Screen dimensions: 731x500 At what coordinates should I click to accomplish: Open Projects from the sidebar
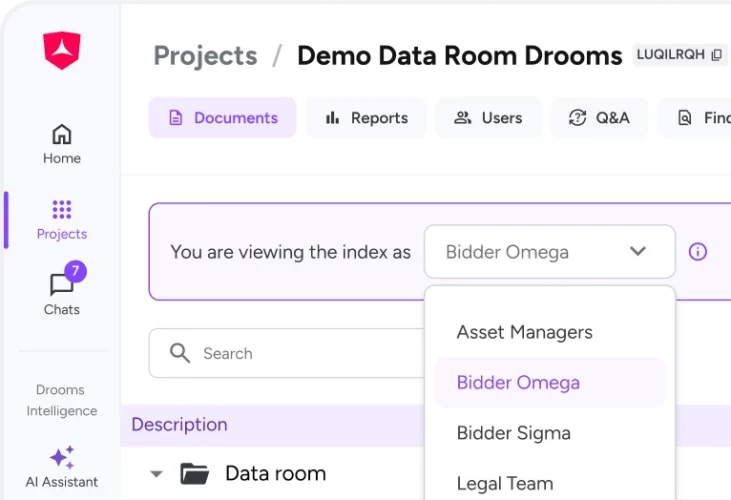[62, 219]
